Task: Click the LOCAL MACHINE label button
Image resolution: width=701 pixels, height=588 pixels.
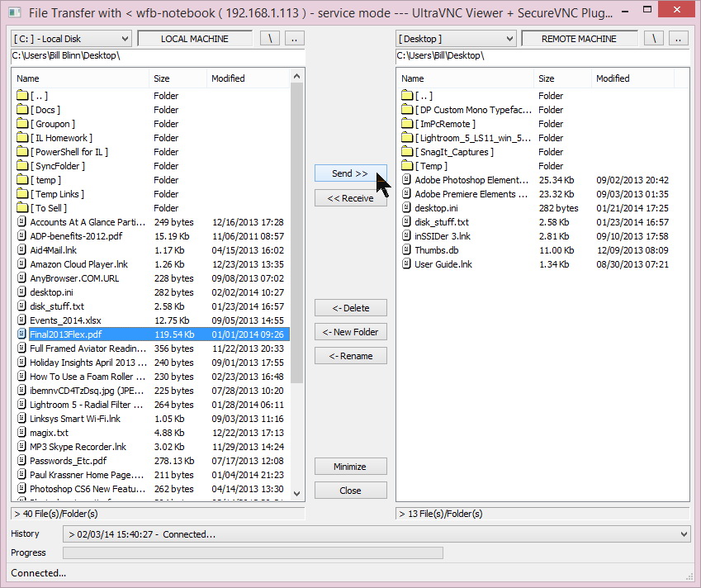Action: [195, 39]
